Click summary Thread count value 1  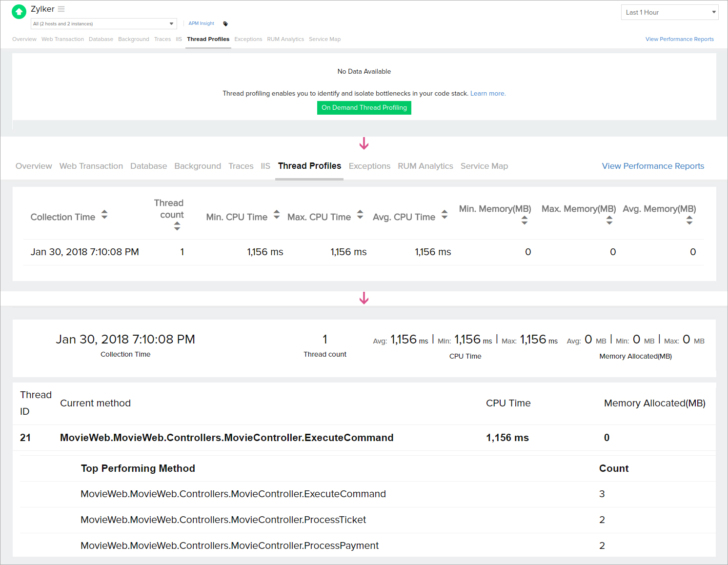click(325, 339)
